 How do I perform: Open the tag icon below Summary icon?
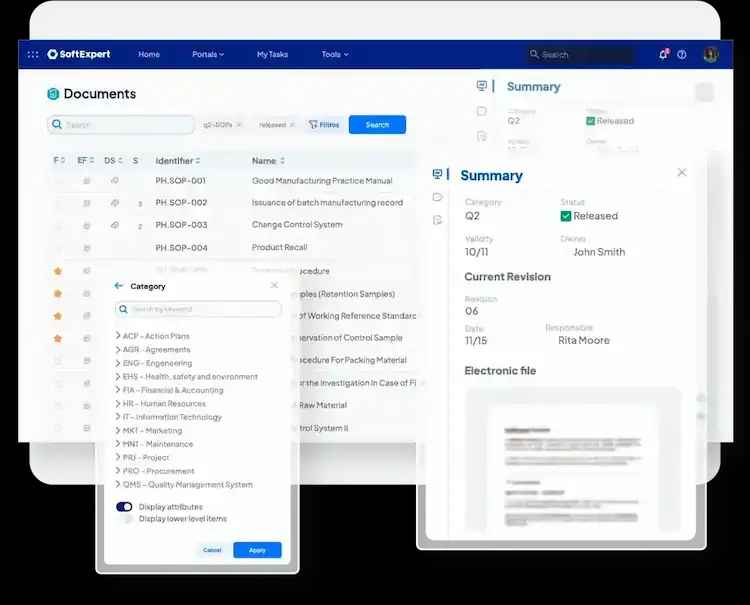[437, 197]
